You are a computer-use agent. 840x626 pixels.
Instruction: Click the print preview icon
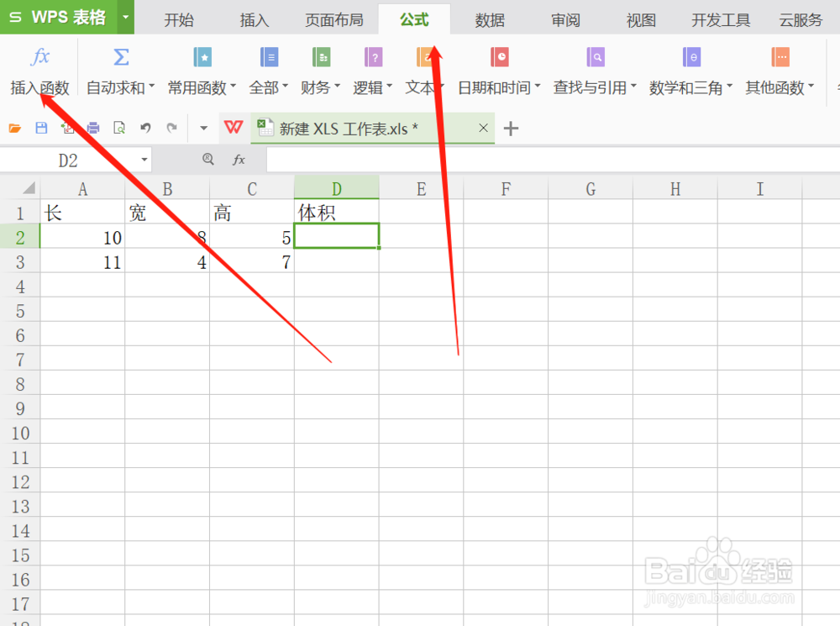click(x=119, y=128)
